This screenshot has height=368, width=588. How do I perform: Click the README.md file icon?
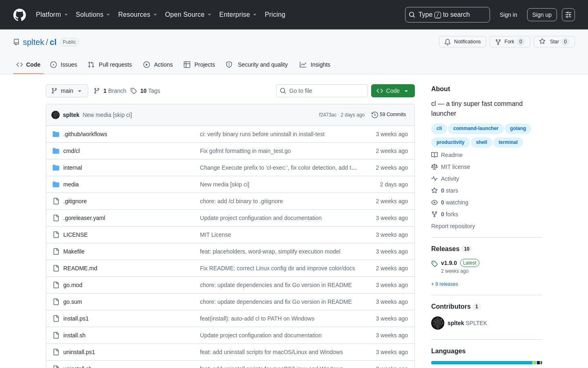point(56,268)
